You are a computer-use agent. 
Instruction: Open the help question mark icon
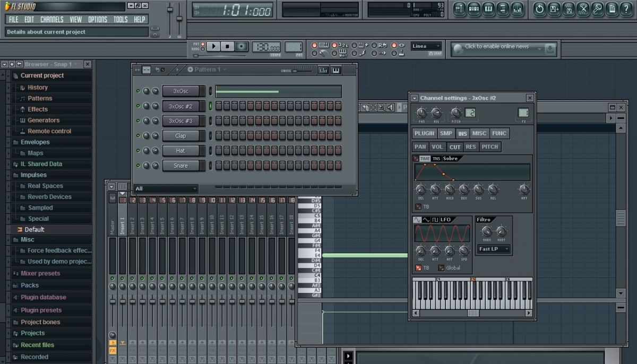pos(626,8)
